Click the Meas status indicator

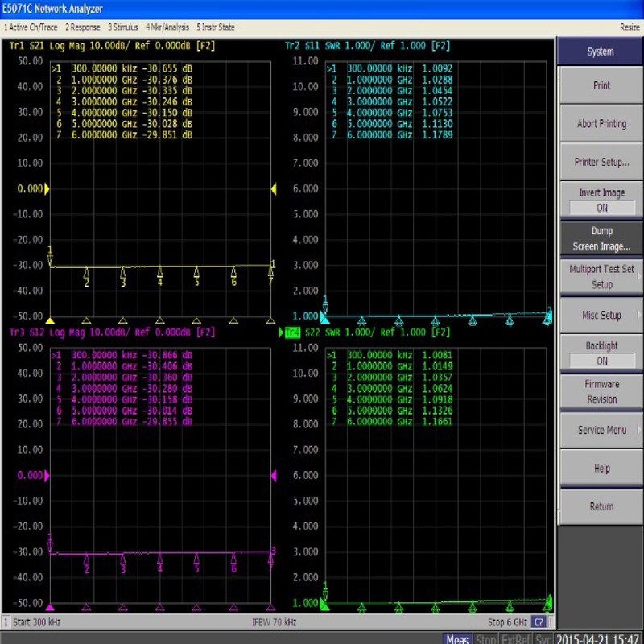457,638
